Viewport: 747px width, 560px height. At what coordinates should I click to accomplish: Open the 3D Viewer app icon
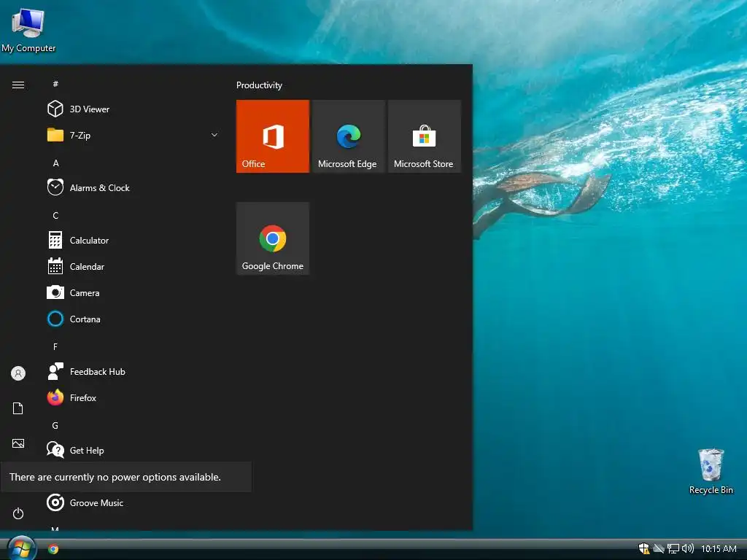pyautogui.click(x=55, y=109)
